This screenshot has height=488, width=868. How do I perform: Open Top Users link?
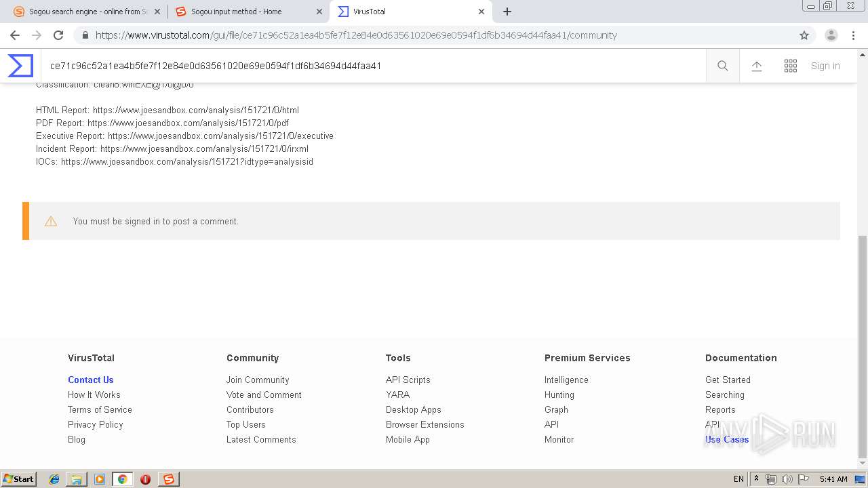(x=246, y=424)
